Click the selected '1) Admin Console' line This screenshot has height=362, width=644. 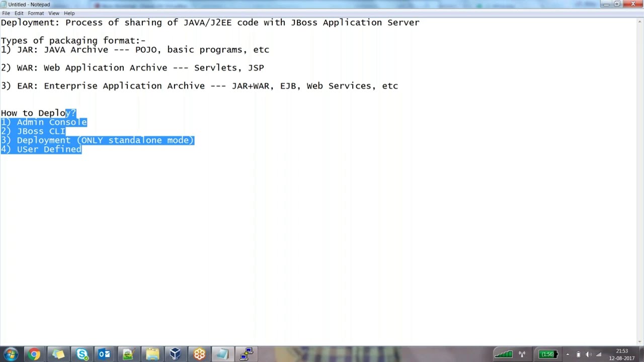point(44,122)
